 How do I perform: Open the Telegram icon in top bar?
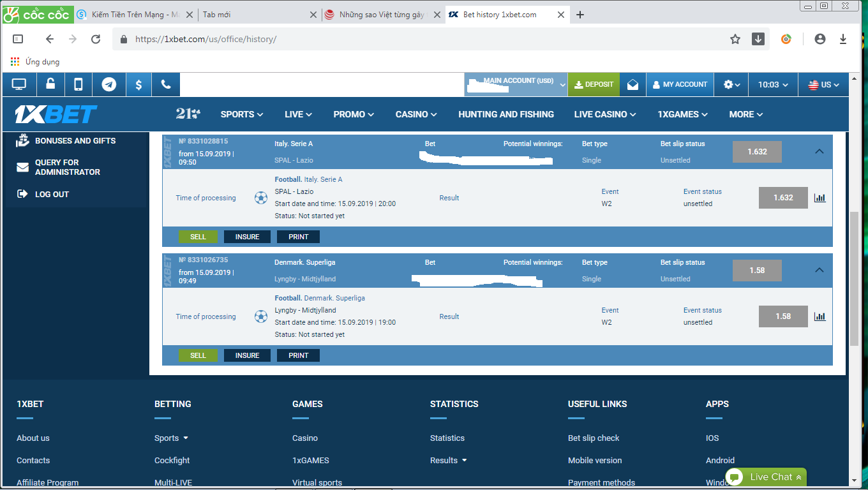[x=109, y=84]
